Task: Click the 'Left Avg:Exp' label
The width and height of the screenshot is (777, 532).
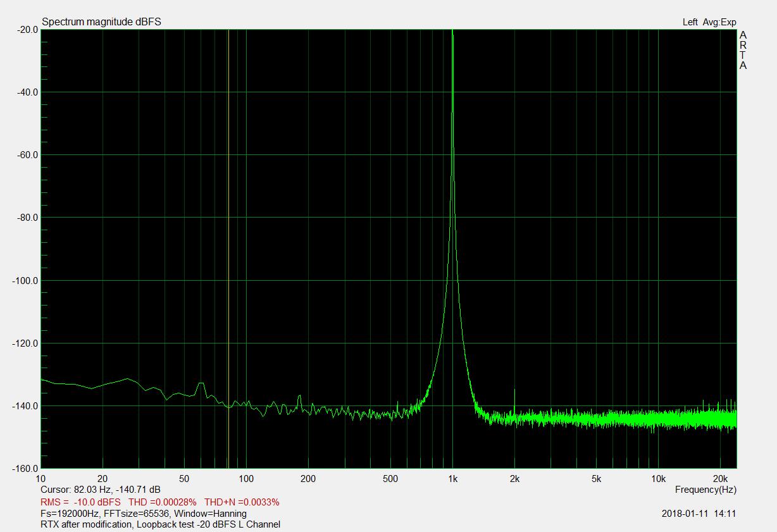Action: (x=709, y=22)
